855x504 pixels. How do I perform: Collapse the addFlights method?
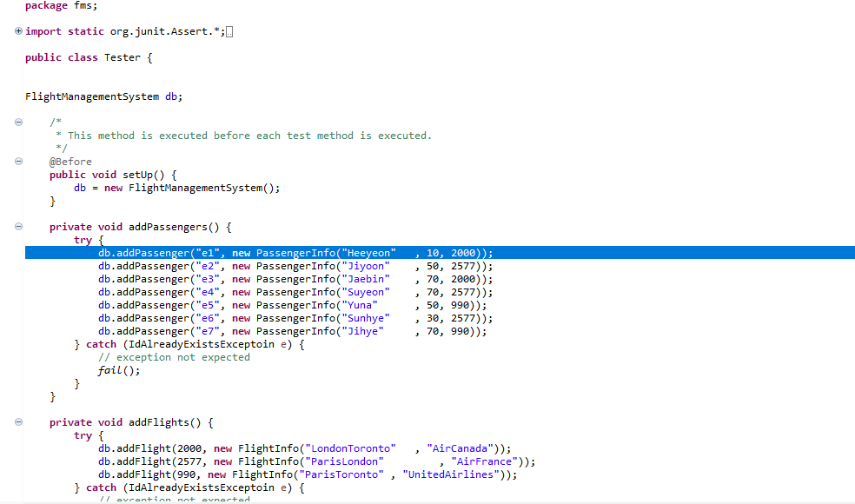18,421
